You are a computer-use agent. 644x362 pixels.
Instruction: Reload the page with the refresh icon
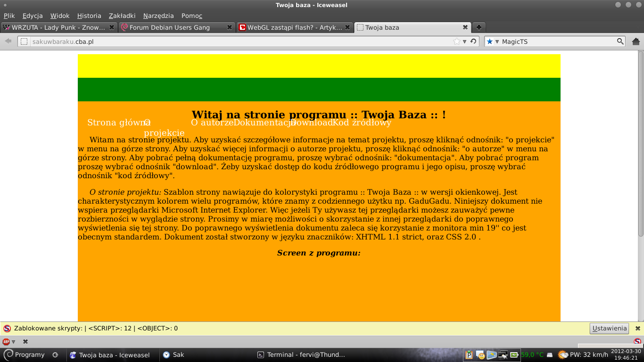click(473, 41)
